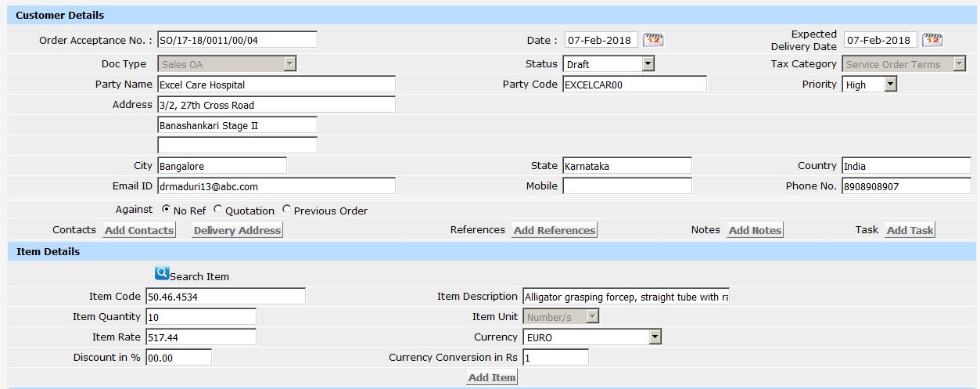Focus the Party Name field
This screenshot has height=389, width=980.
click(x=276, y=85)
